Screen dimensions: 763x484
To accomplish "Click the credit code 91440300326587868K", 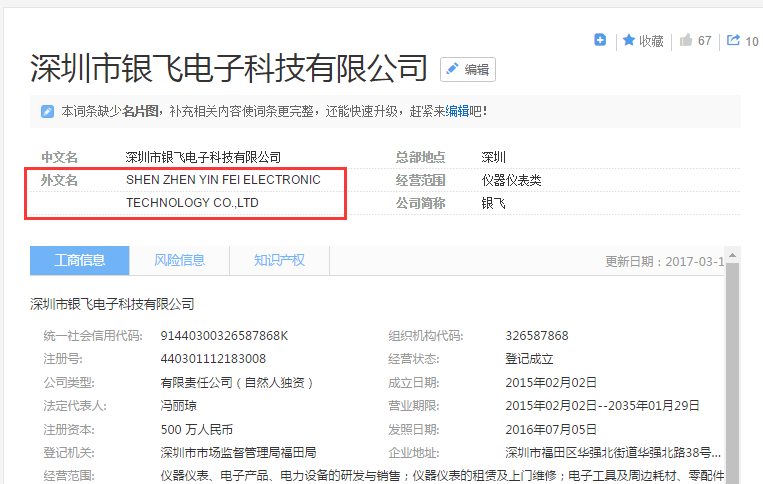I will (224, 335).
